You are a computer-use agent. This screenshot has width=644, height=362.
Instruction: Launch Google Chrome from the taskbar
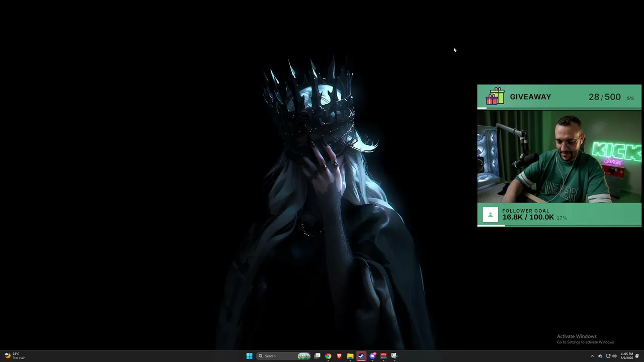328,356
